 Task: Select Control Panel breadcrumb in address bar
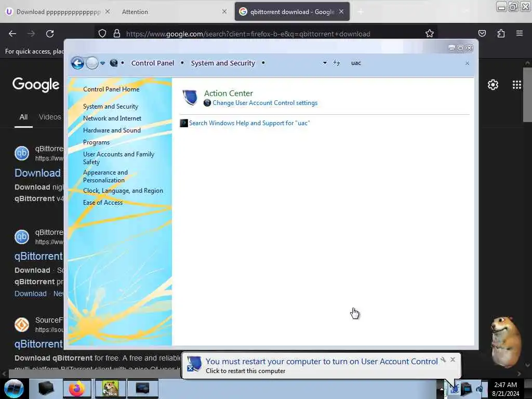pos(152,63)
